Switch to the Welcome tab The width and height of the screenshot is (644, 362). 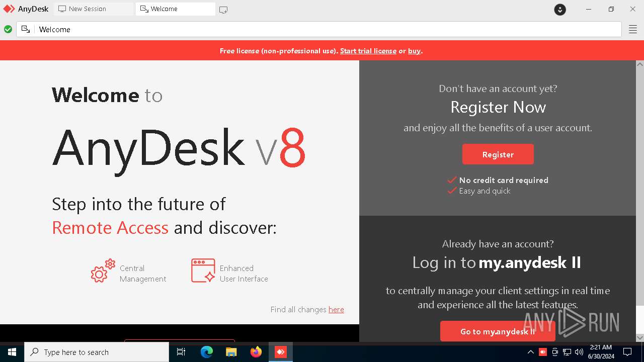175,9
